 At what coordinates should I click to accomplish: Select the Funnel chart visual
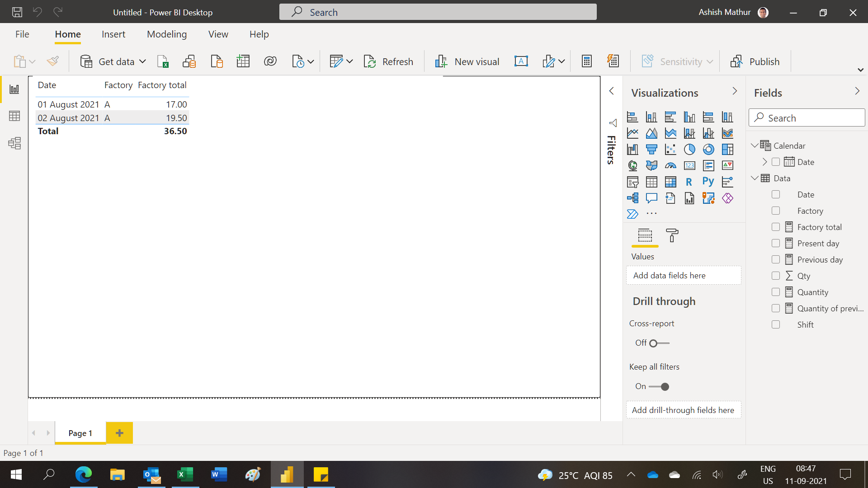coord(651,149)
